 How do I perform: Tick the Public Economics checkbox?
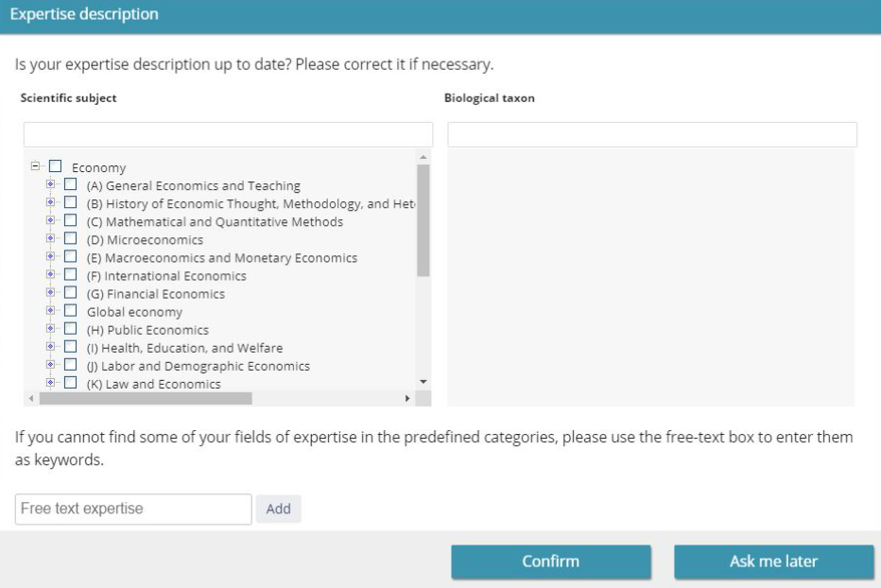(70, 330)
